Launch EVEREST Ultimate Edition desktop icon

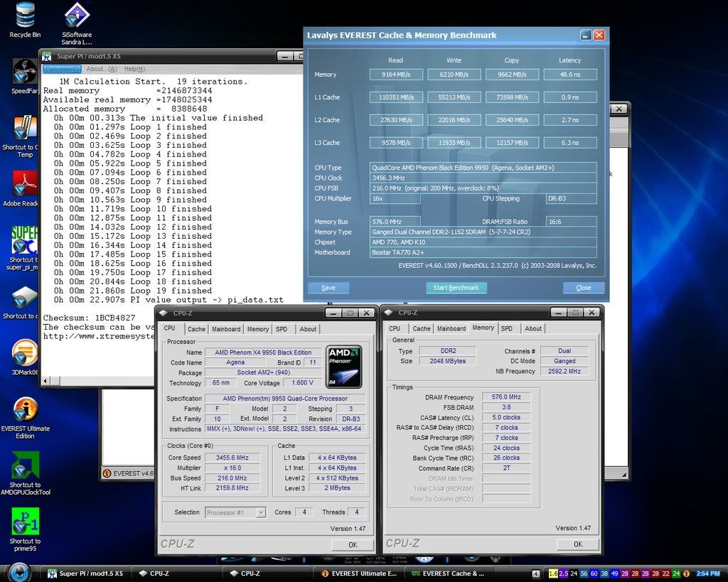click(25, 409)
